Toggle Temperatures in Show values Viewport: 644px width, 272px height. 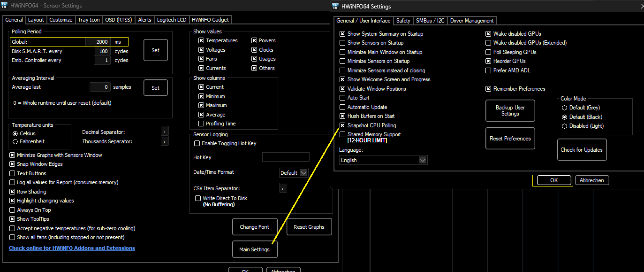tap(201, 40)
